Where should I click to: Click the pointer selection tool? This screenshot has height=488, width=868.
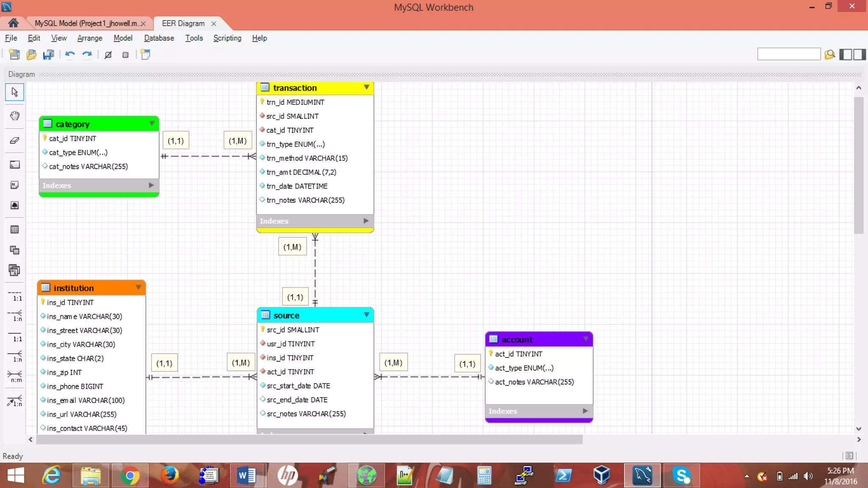[14, 92]
